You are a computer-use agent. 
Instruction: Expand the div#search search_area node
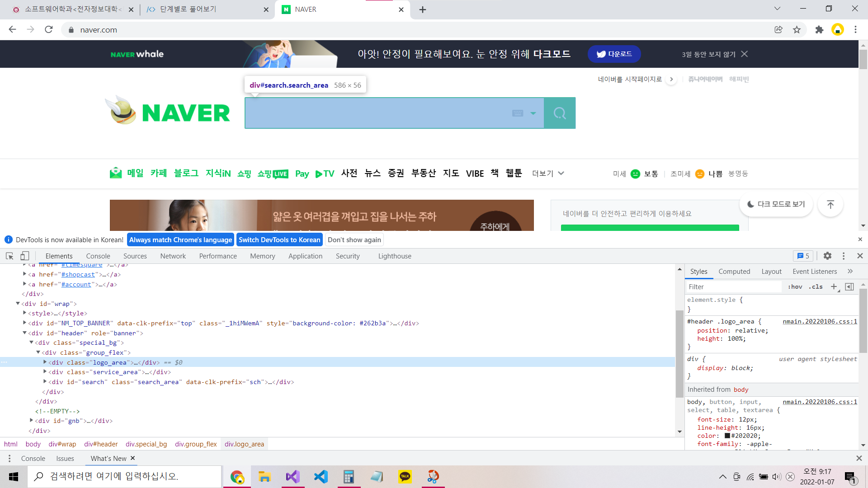pos(45,382)
